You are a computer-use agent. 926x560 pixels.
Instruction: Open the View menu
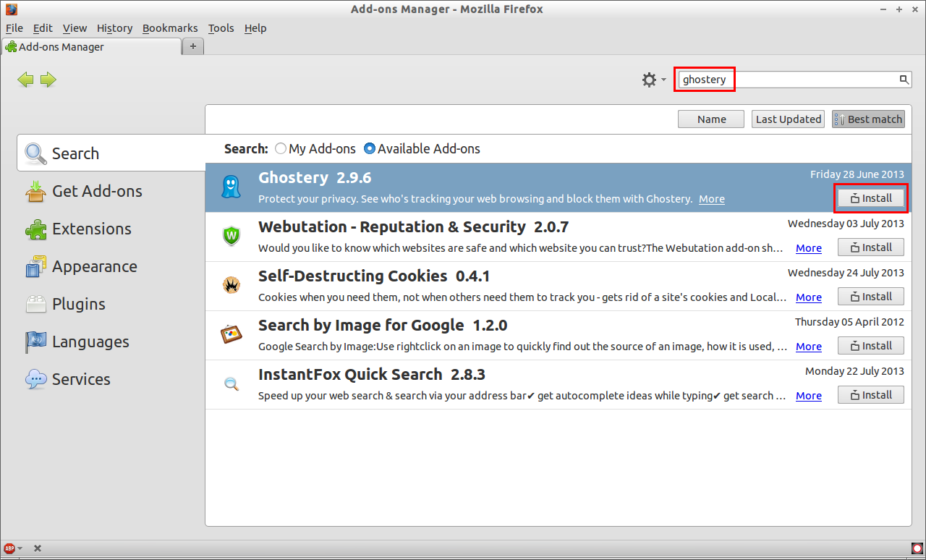[75, 28]
